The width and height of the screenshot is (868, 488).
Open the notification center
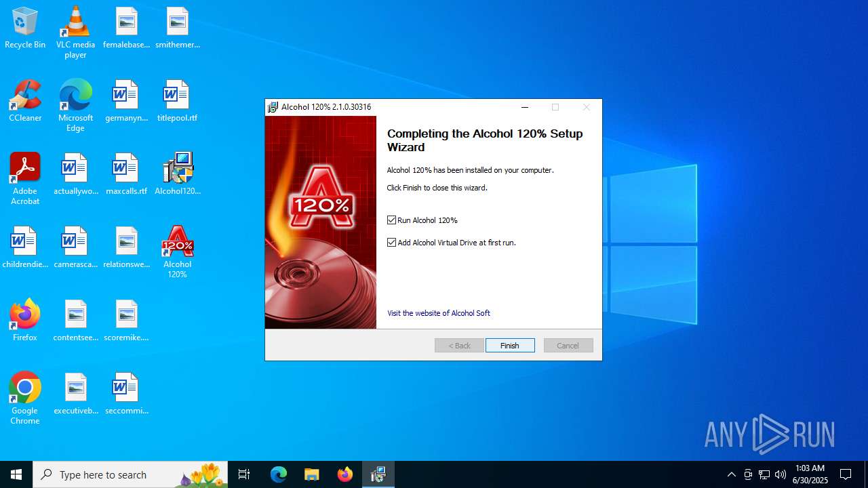(846, 474)
